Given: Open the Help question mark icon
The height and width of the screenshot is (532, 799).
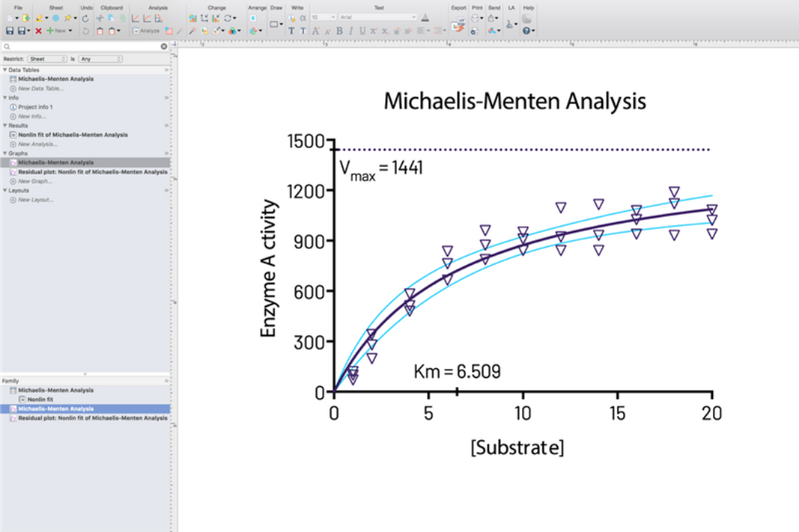Looking at the screenshot, I should [527, 31].
